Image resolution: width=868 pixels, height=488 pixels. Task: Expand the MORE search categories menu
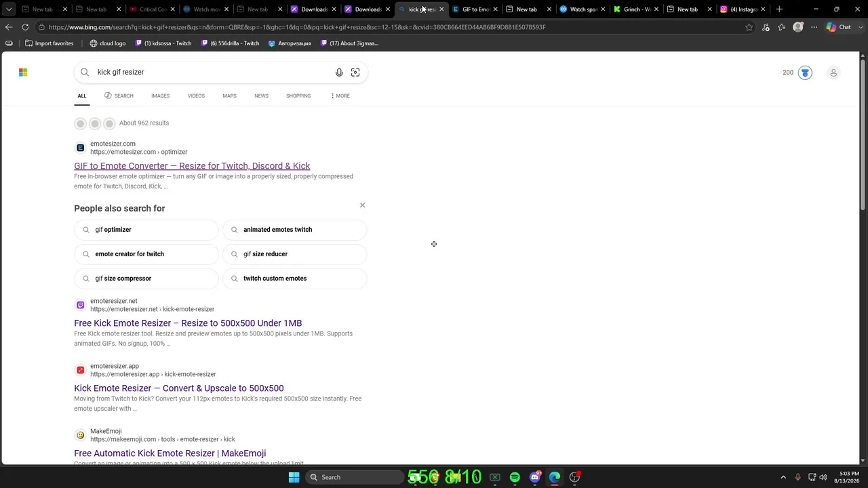click(x=340, y=96)
